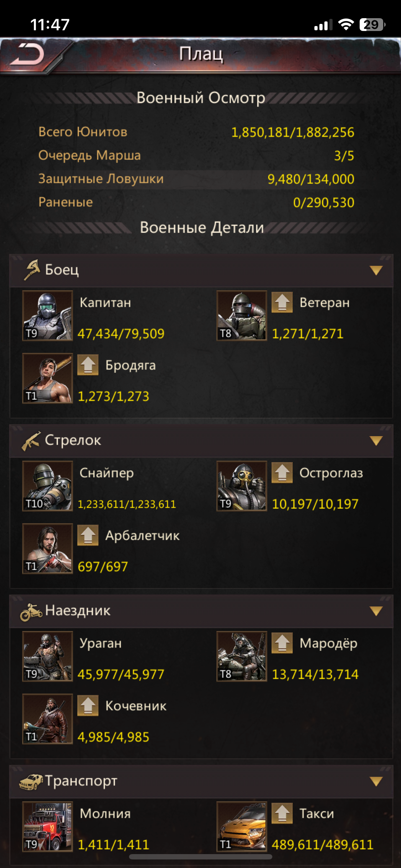Open the Снайпер T10 unit portrait
This screenshot has width=401, height=868.
click(x=47, y=486)
